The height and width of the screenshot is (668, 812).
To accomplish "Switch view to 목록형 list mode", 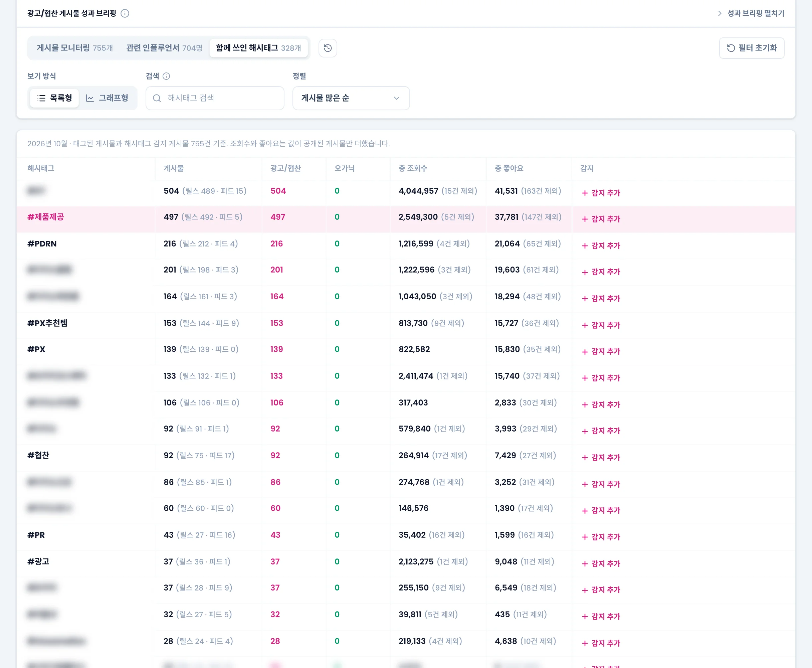I will [54, 98].
